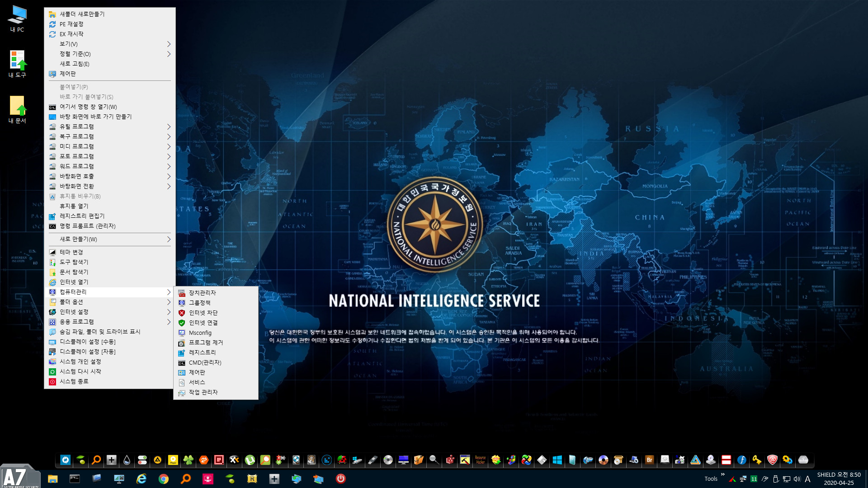The image size is (868, 488).
Task: Select 서비스 submenu entry
Action: click(x=216, y=382)
